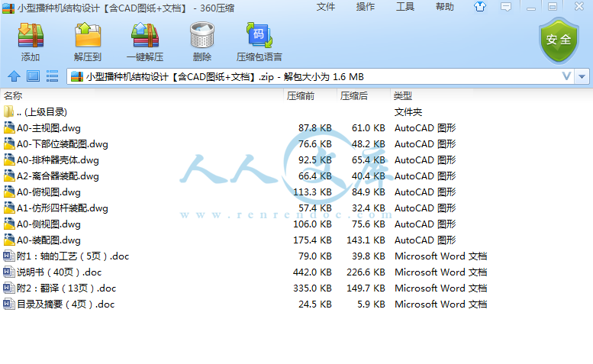Click the 113.3 KB size value
The width and height of the screenshot is (593, 364).
[312, 192]
